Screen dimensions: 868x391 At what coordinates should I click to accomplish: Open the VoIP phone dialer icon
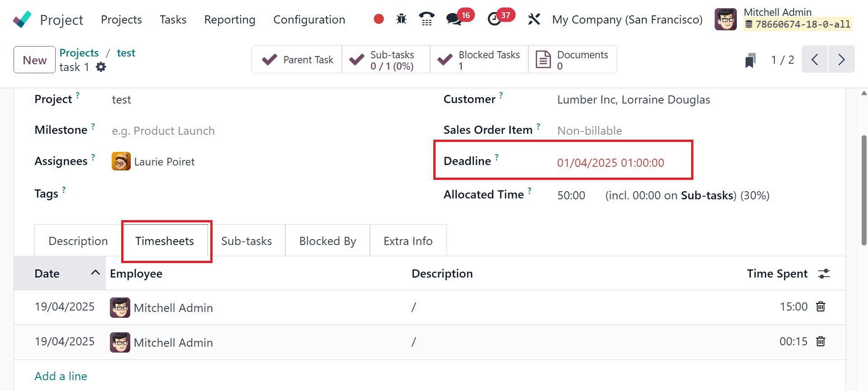point(427,19)
